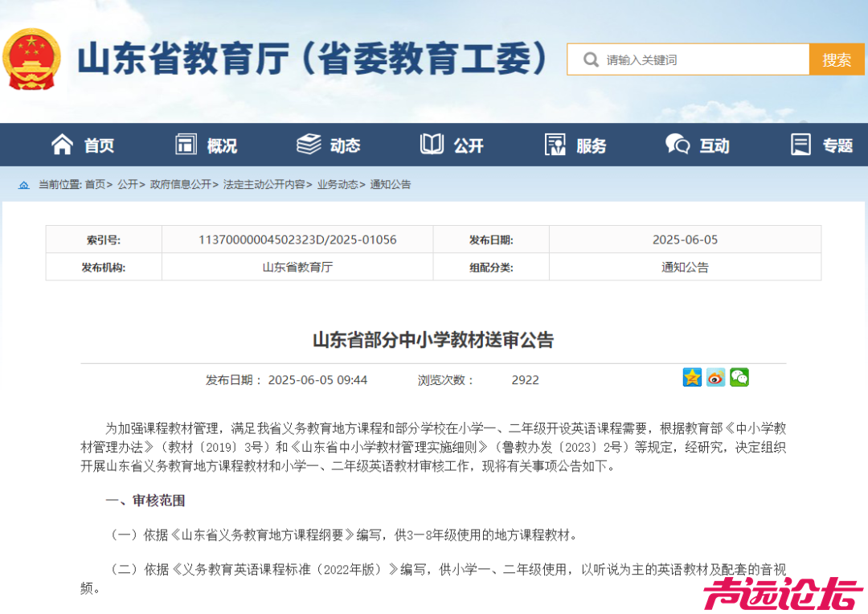Click the 服务 service icon

[x=554, y=145]
